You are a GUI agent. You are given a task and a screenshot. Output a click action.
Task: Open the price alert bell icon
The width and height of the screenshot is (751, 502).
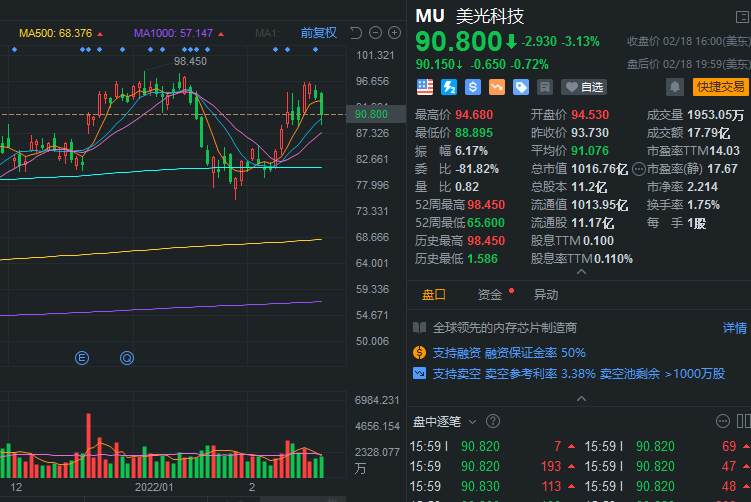point(674,87)
